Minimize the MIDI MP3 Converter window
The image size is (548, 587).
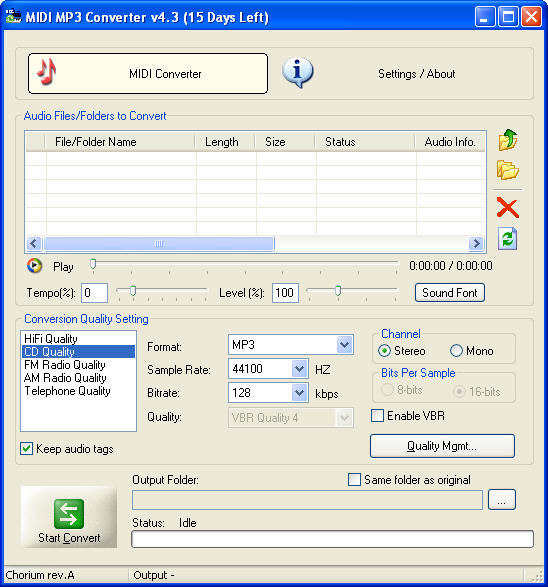(x=485, y=17)
